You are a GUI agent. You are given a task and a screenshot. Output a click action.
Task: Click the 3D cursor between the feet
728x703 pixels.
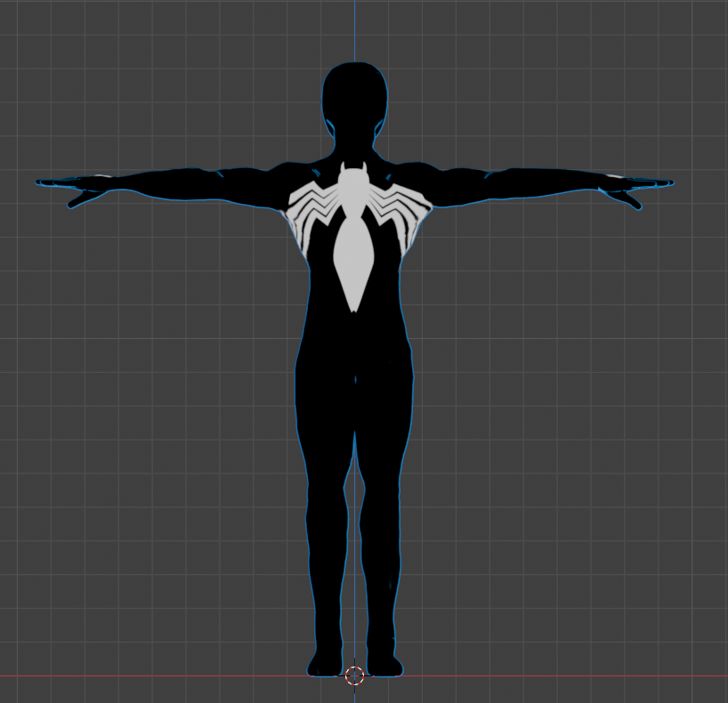pos(355,676)
